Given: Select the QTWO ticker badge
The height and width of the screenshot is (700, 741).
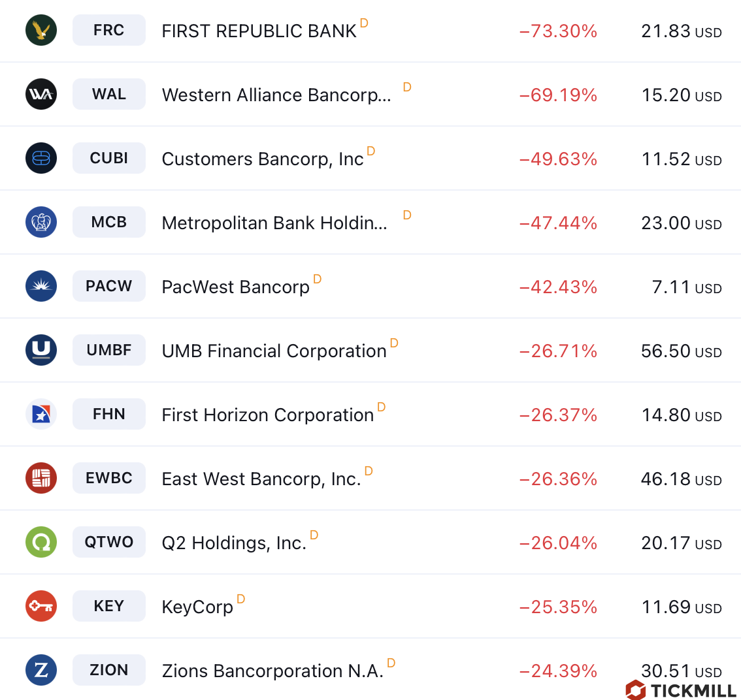Looking at the screenshot, I should [109, 543].
